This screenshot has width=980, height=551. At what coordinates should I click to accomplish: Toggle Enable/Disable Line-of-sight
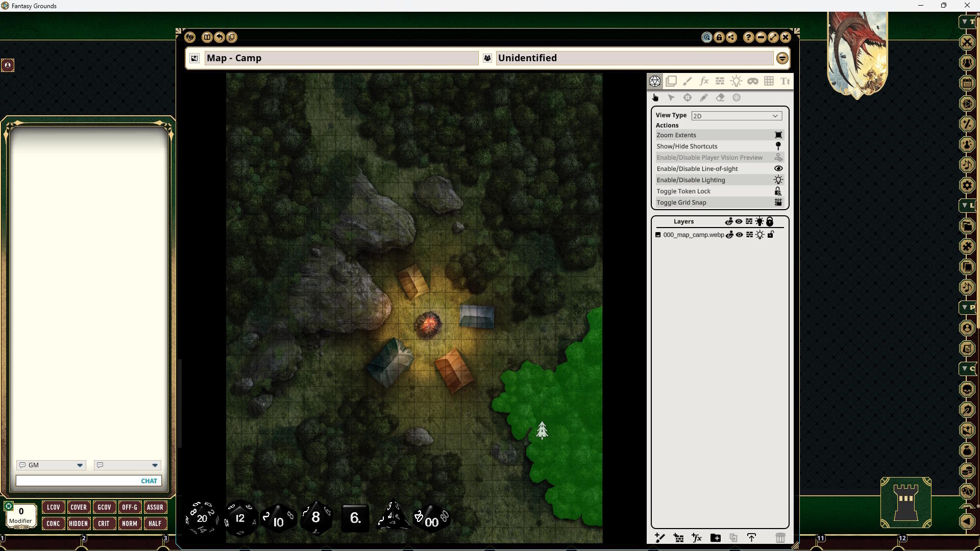tap(720, 169)
